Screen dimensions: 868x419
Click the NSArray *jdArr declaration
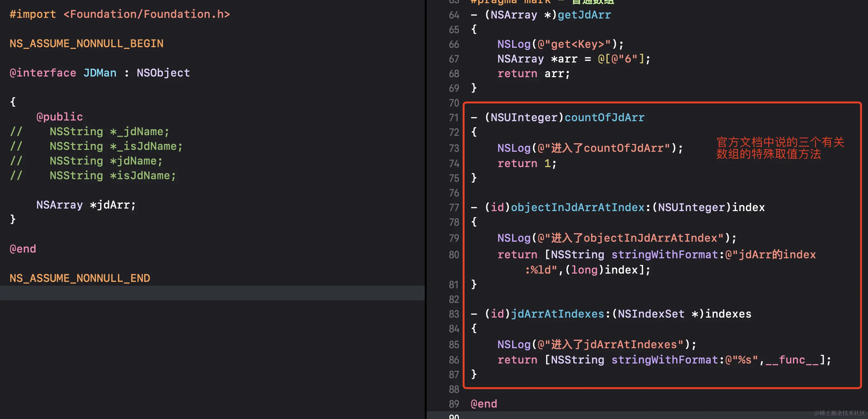(85, 205)
